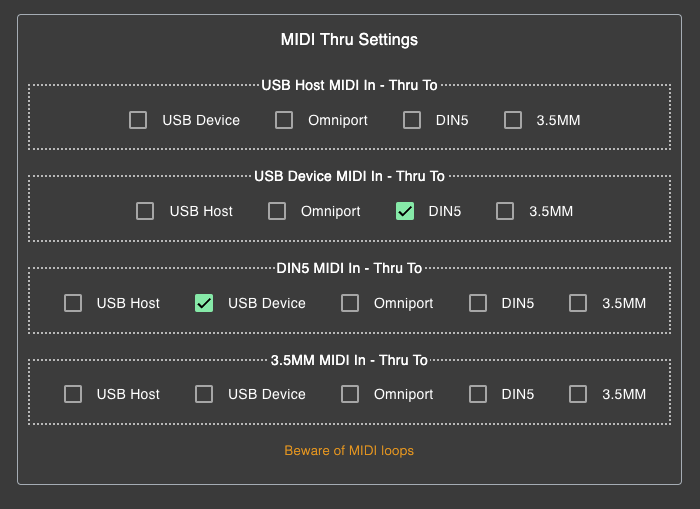Check Omniport under USB Host MIDI In
700x509 pixels.
pyautogui.click(x=284, y=120)
